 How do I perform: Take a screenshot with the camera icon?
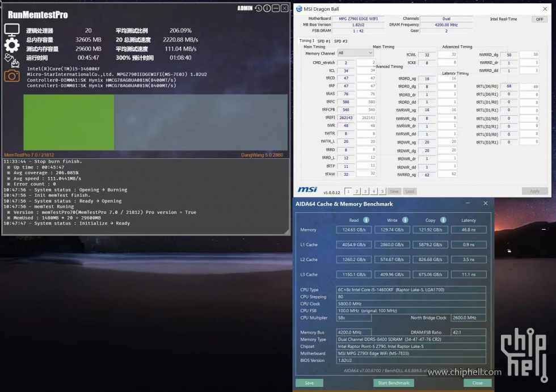12,75
